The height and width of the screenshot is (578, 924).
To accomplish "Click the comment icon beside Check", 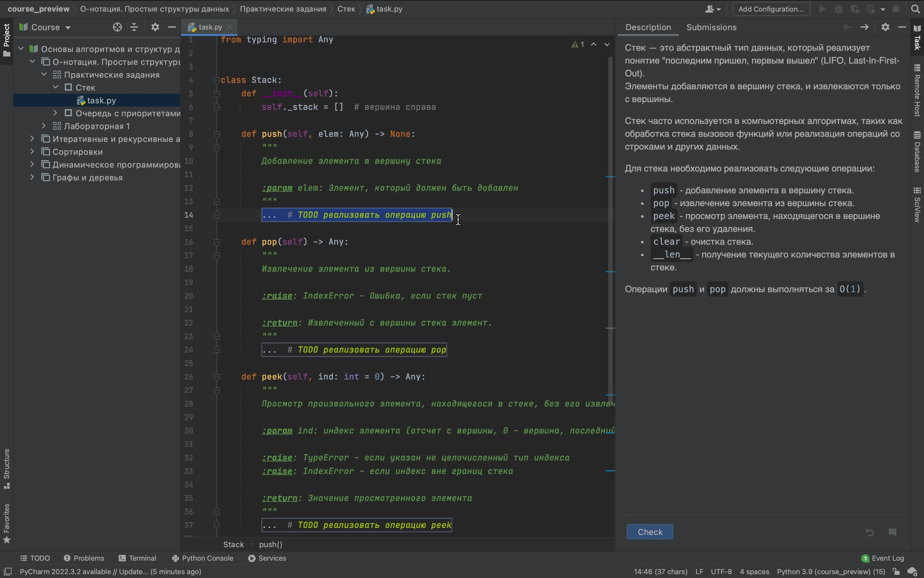I will pos(892,532).
